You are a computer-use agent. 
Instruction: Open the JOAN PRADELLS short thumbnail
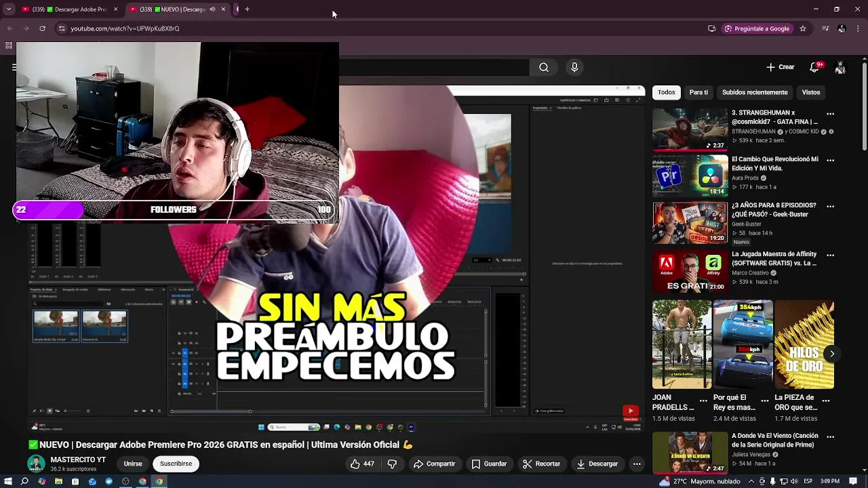(x=682, y=344)
